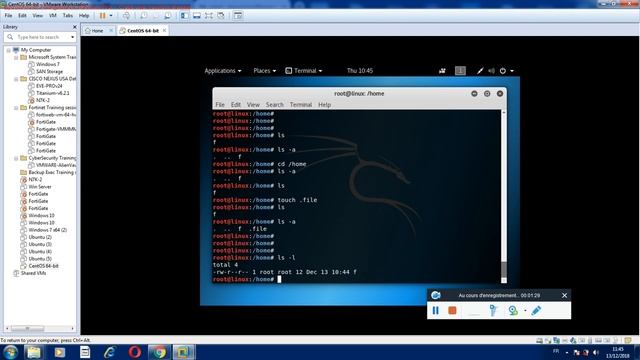This screenshot has width=640, height=360.
Task: Open Google Chrome from the taskbar
Action: point(159,352)
